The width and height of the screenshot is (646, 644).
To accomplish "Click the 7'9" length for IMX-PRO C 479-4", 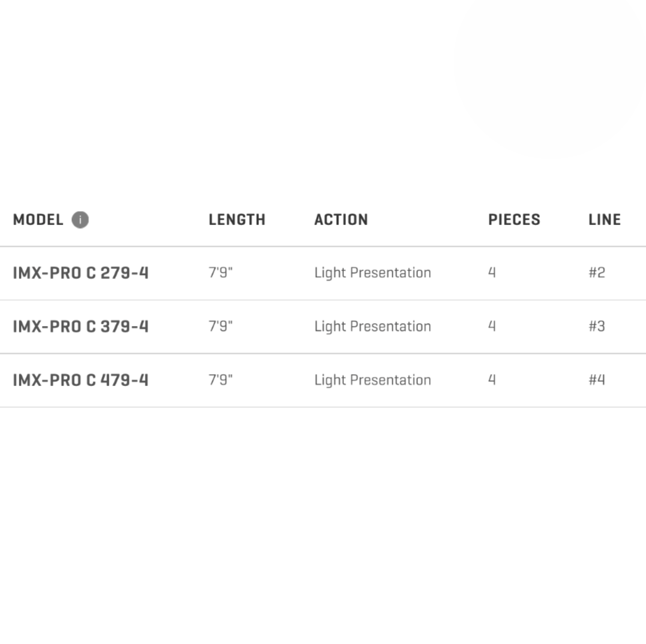I will [220, 380].
